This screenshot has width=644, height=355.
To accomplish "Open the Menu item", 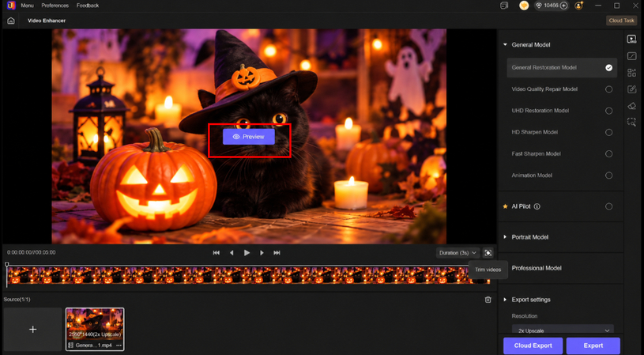I will point(27,6).
